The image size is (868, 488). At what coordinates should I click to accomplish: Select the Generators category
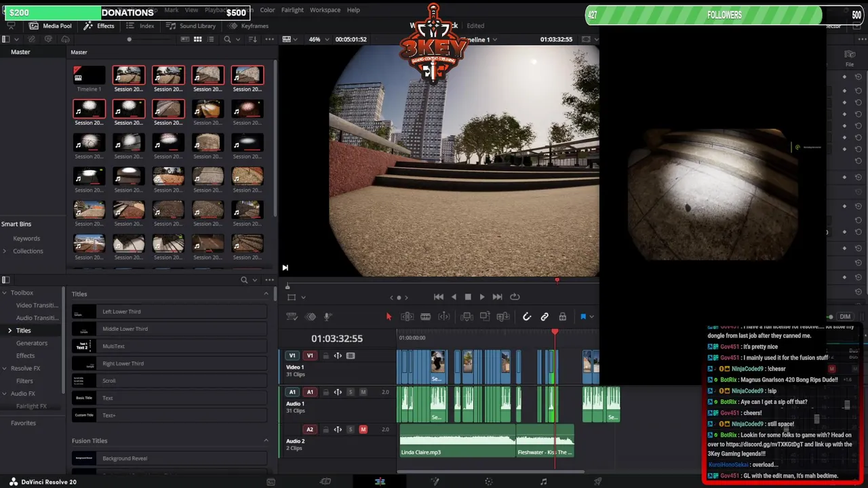coord(32,343)
